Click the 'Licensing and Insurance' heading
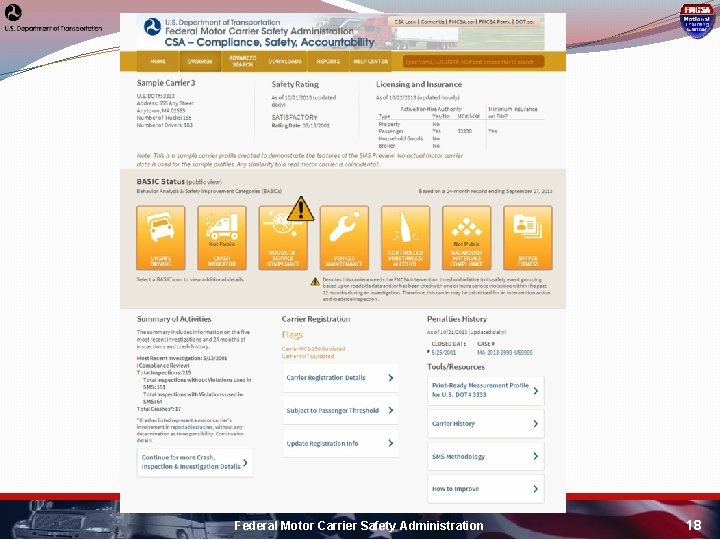720x540 pixels. coord(419,84)
